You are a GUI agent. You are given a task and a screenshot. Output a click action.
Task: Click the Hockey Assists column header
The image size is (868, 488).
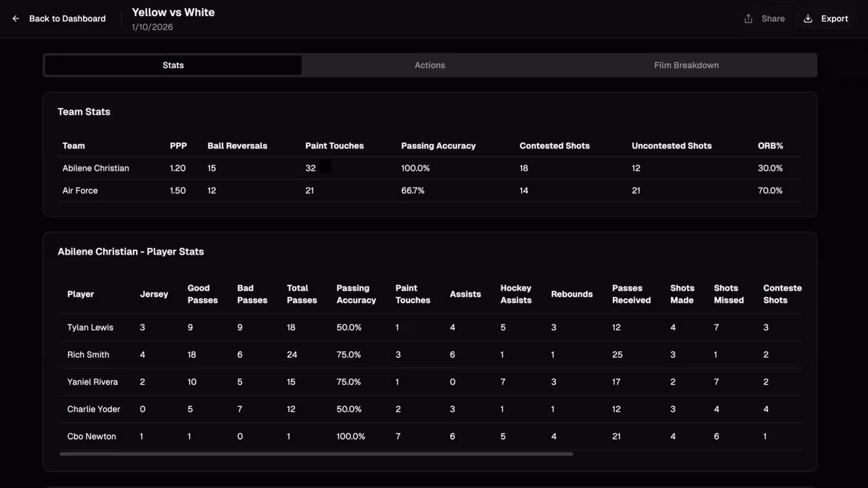[x=516, y=294]
